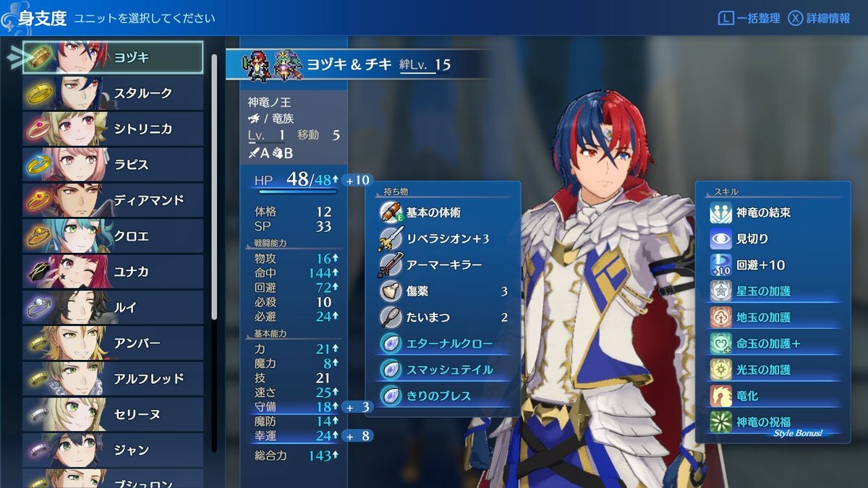This screenshot has width=868, height=488.
Task: Click the 神竜の祝福 skill icon
Action: pos(721,421)
